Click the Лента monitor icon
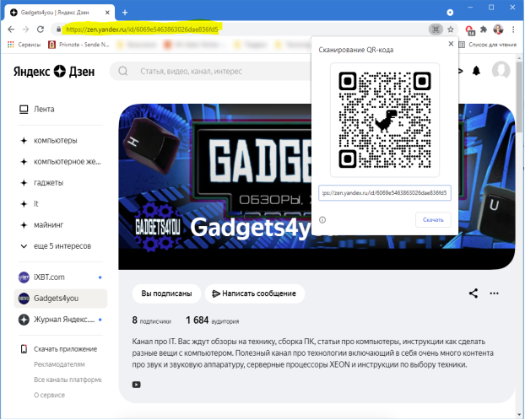Viewport: 525px width, 420px height. [x=24, y=110]
